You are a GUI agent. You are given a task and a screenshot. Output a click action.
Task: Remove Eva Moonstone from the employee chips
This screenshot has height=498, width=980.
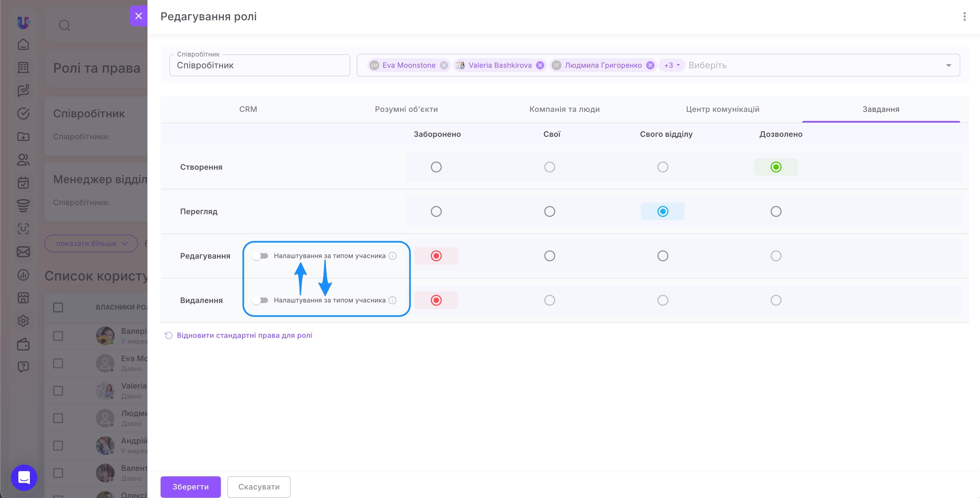coord(444,65)
